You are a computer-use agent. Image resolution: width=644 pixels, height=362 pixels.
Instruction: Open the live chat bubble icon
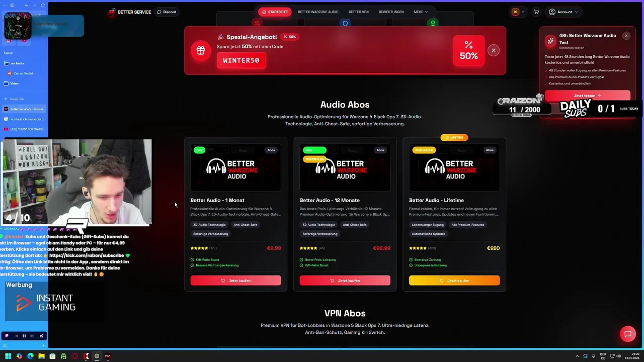point(628,334)
